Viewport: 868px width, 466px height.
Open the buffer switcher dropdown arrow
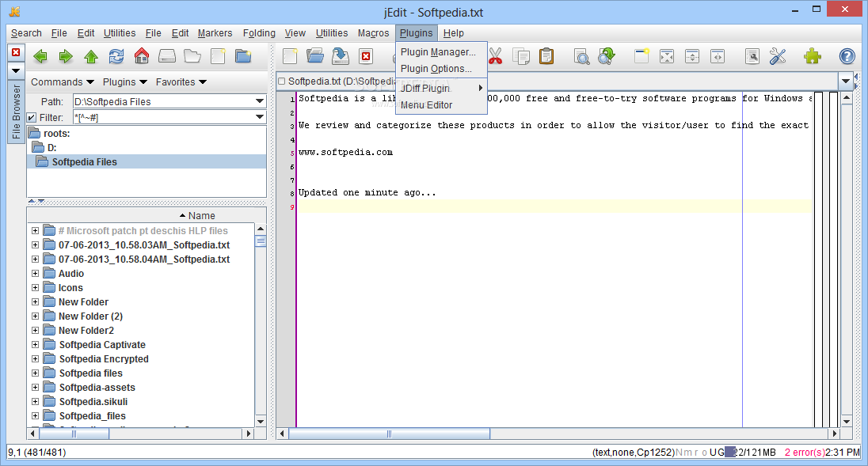(x=845, y=81)
